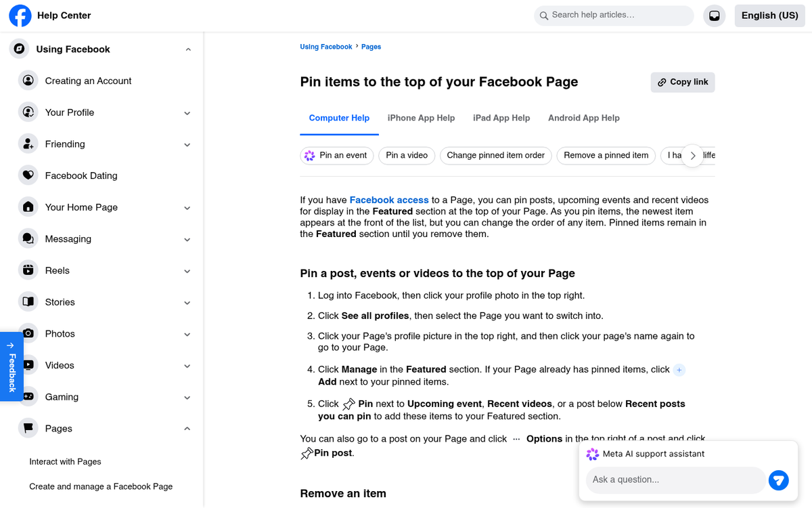Open the English (US) language selector
The width and height of the screenshot is (812, 508).
coord(769,16)
